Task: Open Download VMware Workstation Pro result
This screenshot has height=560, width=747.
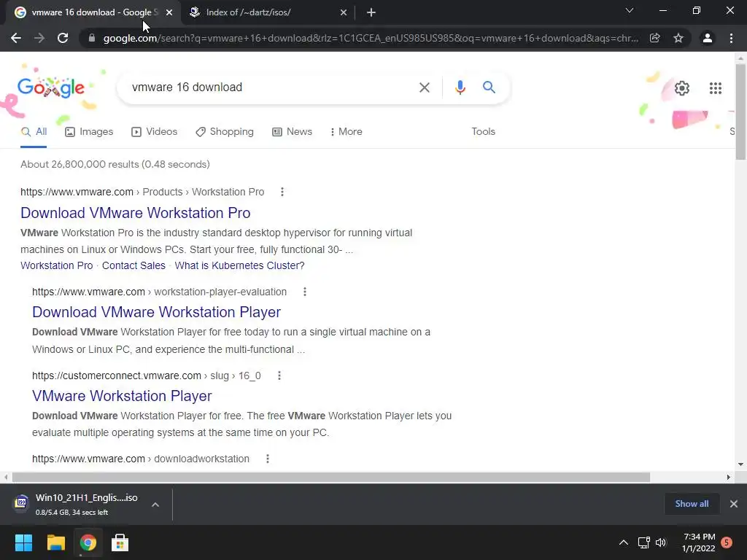Action: tap(135, 213)
